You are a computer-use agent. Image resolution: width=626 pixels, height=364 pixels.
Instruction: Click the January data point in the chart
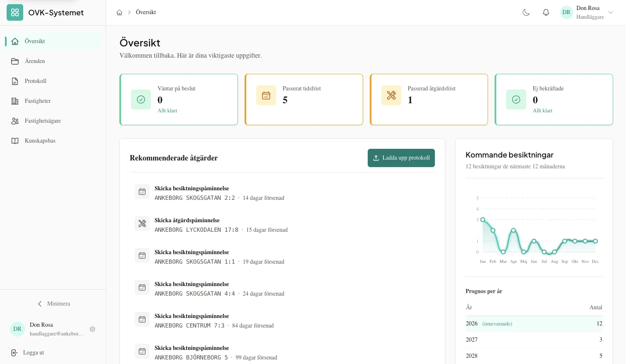pyautogui.click(x=483, y=220)
